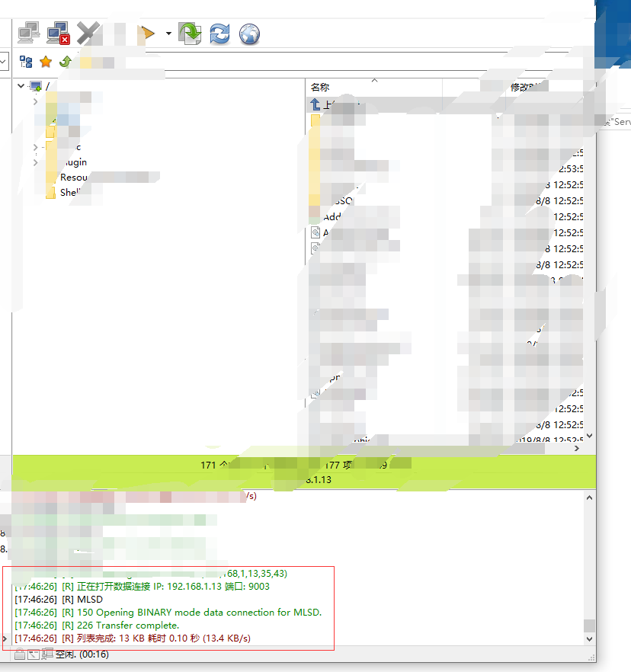The height and width of the screenshot is (672, 631).
Task: Click the green-arrow transfer queue icon
Action: point(190,34)
